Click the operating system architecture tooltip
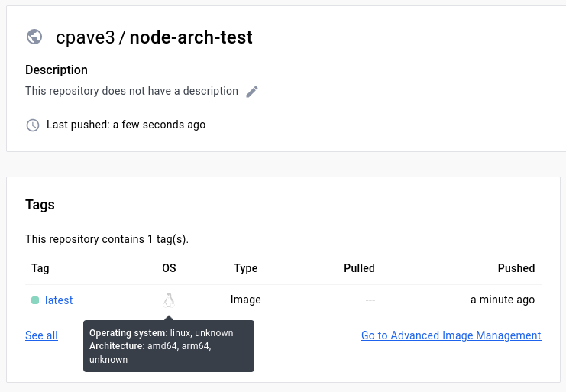 168,346
